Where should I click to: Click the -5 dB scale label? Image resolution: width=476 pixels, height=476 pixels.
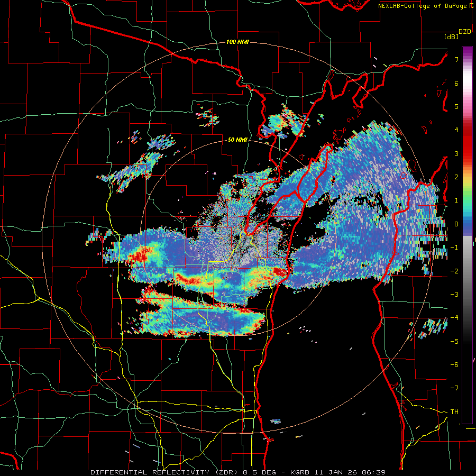(x=454, y=341)
